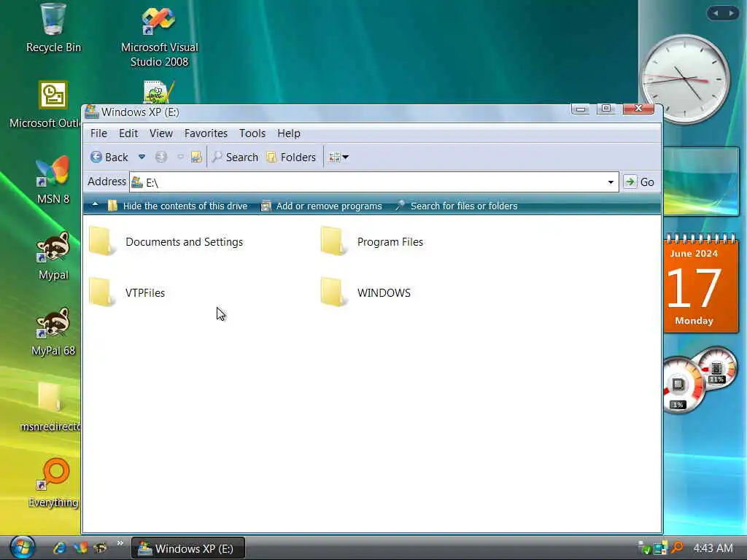This screenshot has width=747, height=560.
Task: Go up one folder level
Action: pos(196,157)
